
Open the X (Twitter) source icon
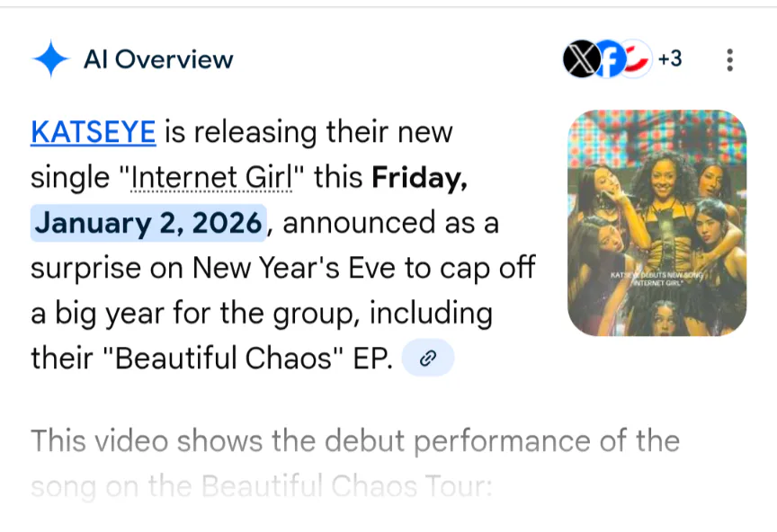[580, 60]
